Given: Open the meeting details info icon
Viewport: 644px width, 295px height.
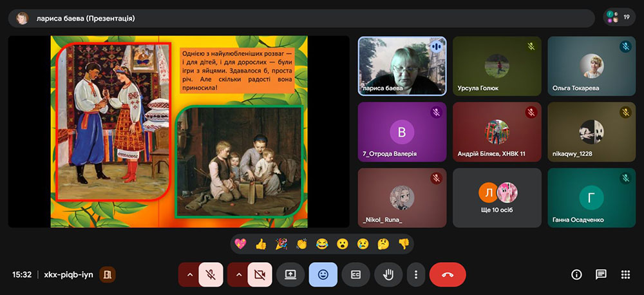Looking at the screenshot, I should [576, 274].
